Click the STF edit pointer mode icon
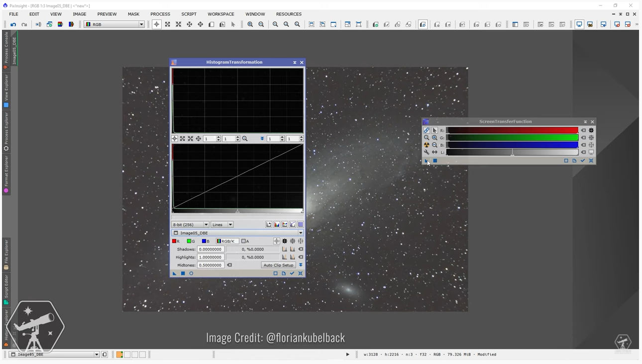Screen dimensions: 642x364 coord(434,130)
